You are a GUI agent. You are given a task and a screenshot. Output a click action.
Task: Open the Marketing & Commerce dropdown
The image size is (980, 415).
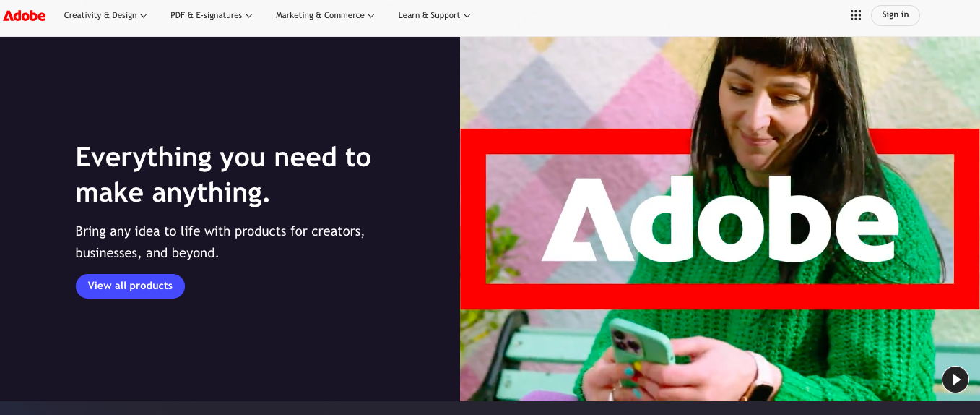point(325,15)
